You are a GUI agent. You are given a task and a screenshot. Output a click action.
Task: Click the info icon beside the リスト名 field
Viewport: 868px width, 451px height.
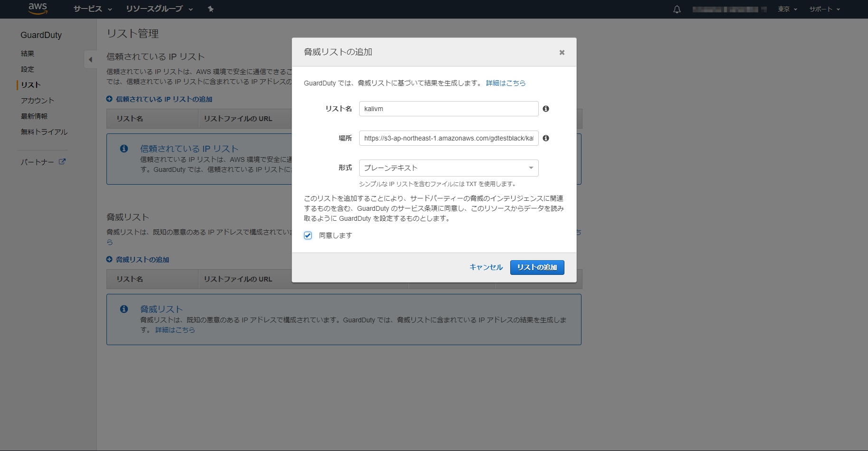(x=546, y=109)
